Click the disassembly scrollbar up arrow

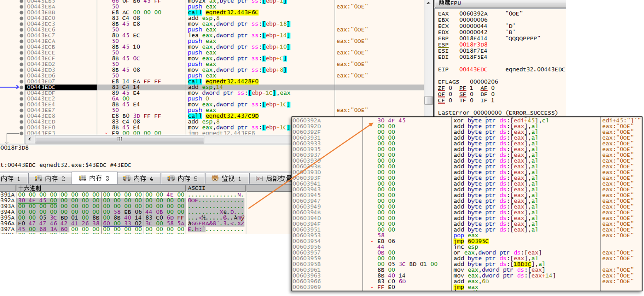tap(428, 3)
